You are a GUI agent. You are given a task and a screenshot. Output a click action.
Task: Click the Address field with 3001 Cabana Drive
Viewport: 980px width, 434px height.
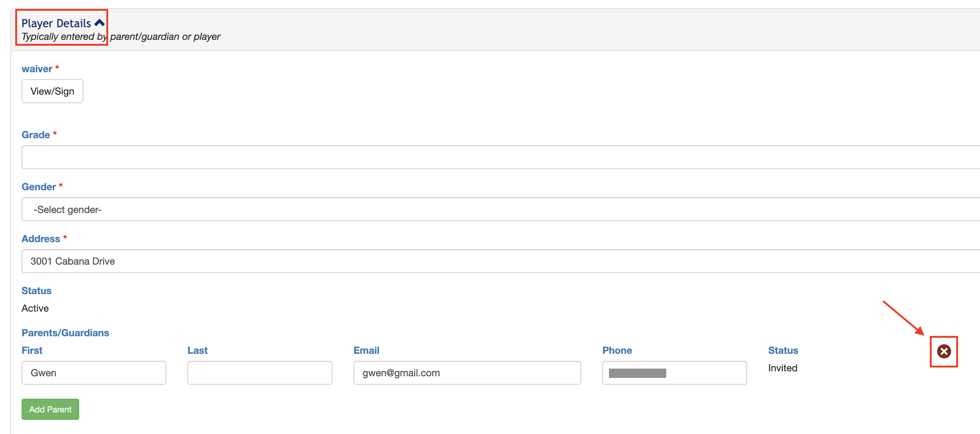(494, 261)
